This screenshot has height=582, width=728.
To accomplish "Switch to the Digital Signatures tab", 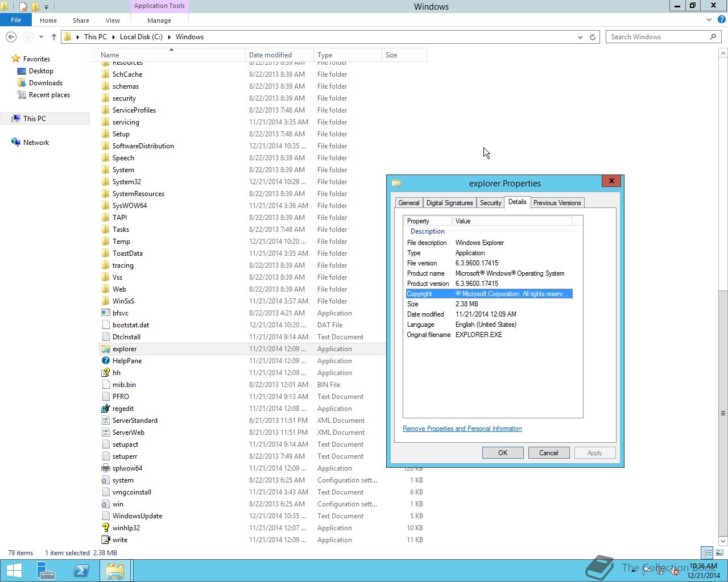I will pyautogui.click(x=449, y=203).
